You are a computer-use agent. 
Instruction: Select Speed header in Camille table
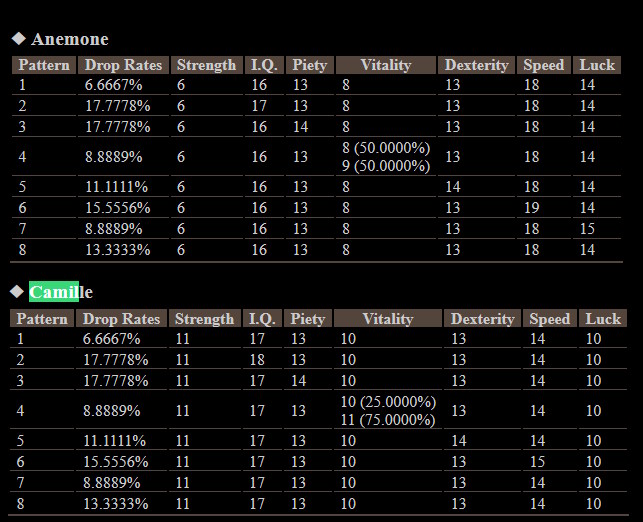[550, 319]
